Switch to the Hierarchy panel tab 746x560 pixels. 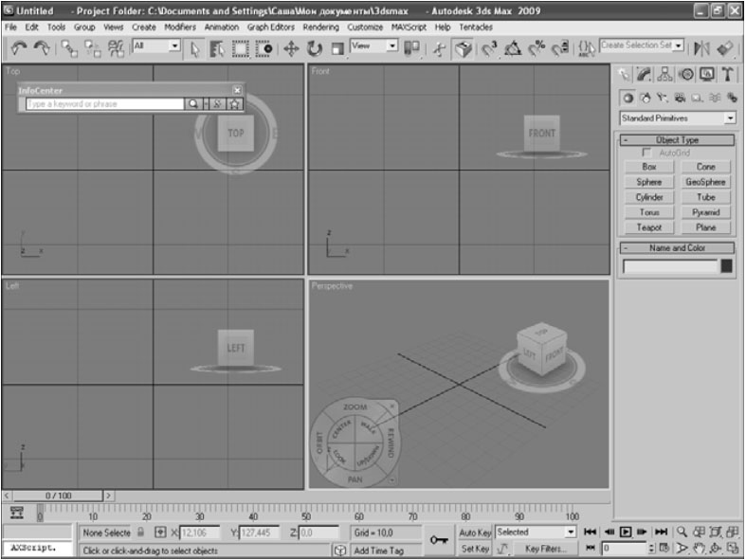664,74
